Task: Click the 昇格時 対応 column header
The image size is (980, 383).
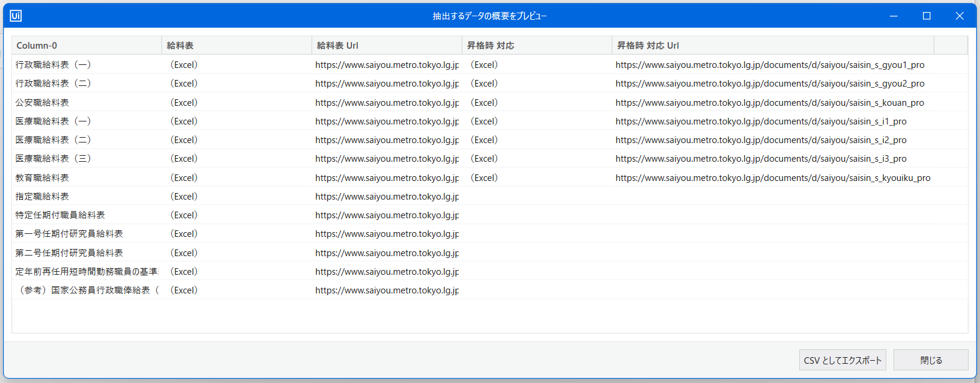Action: click(537, 46)
